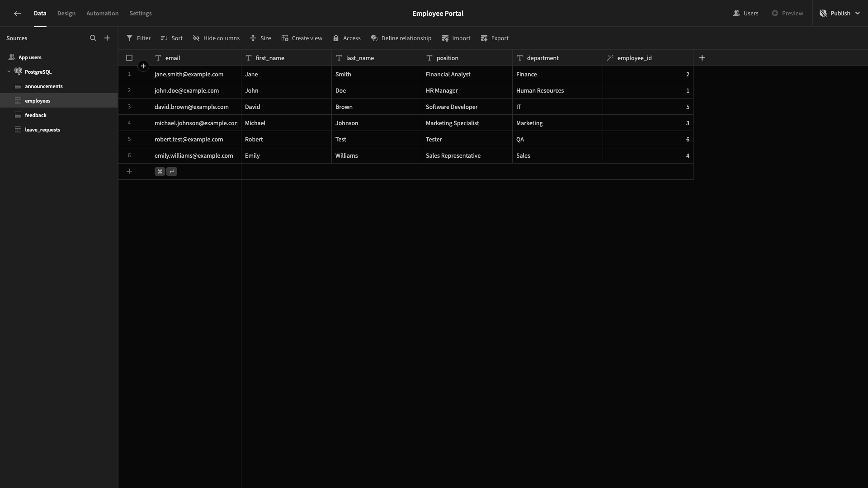868x488 pixels.
Task: Open Hide columns menu
Action: click(216, 38)
